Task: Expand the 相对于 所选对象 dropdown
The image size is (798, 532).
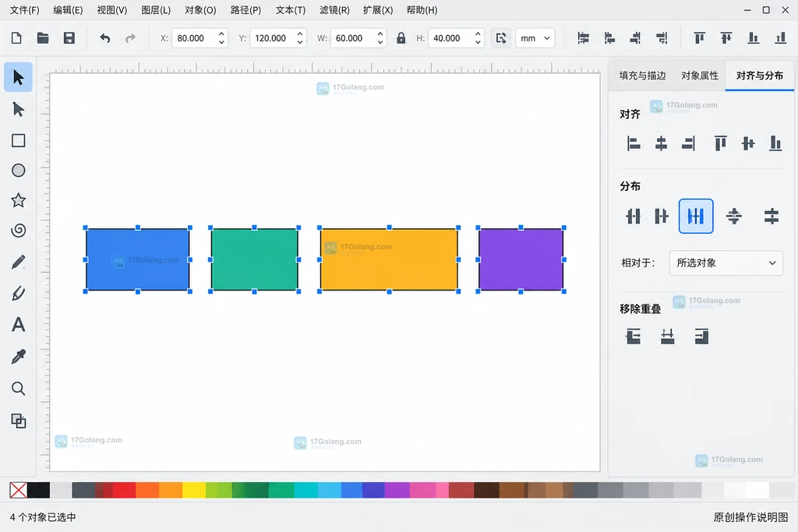Action: 726,263
